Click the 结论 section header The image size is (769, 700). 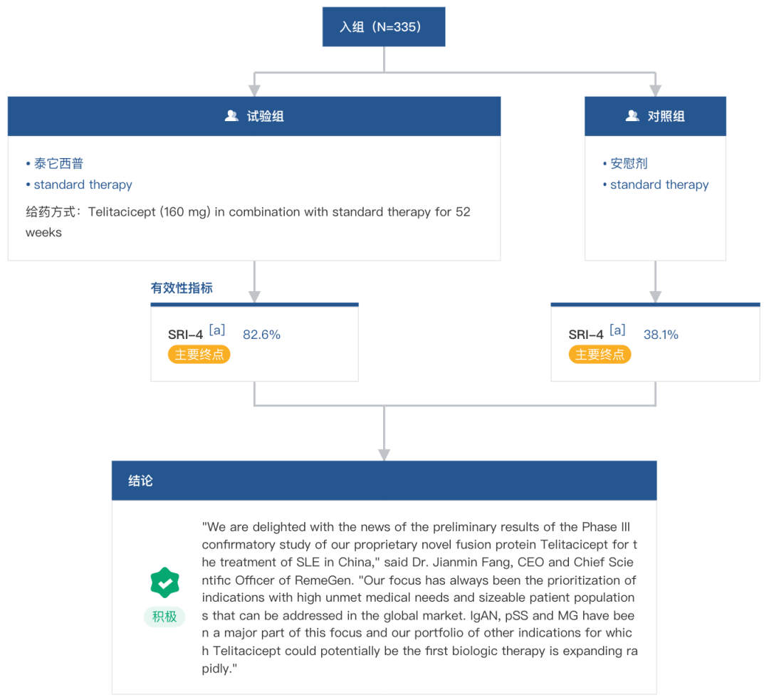(384, 481)
